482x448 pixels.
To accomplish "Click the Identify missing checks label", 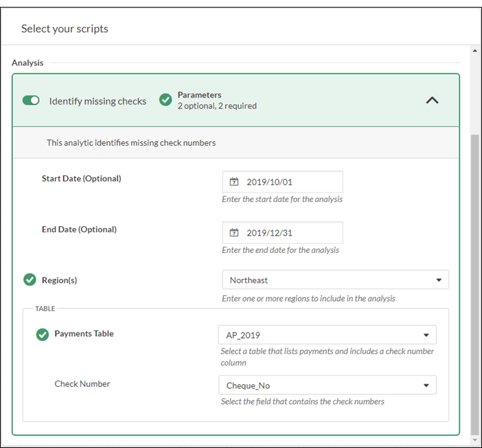I will click(97, 101).
